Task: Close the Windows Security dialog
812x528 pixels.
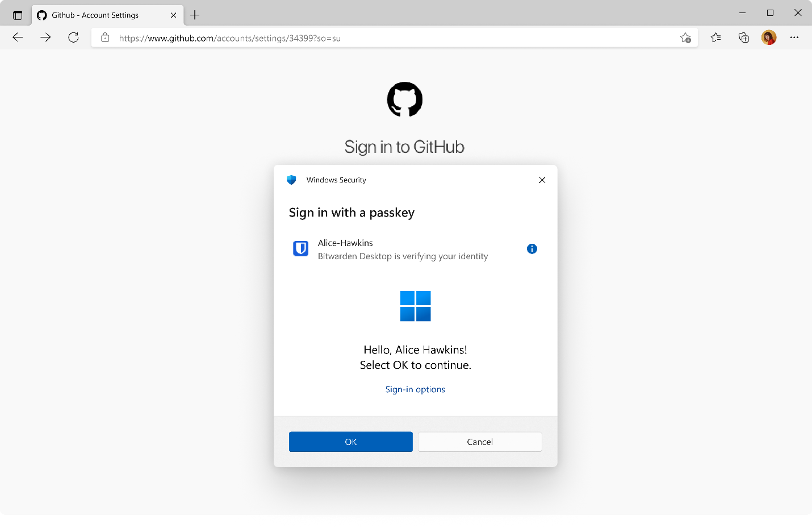Action: click(542, 180)
